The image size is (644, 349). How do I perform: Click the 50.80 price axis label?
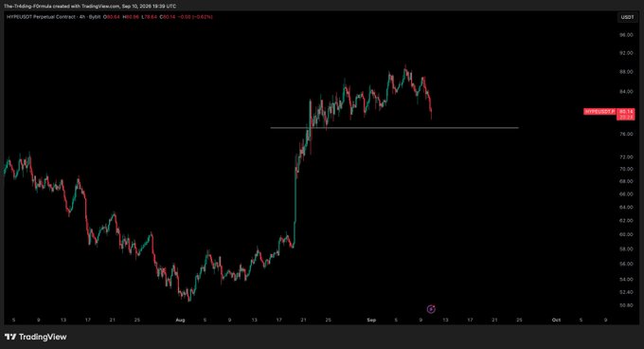626,305
